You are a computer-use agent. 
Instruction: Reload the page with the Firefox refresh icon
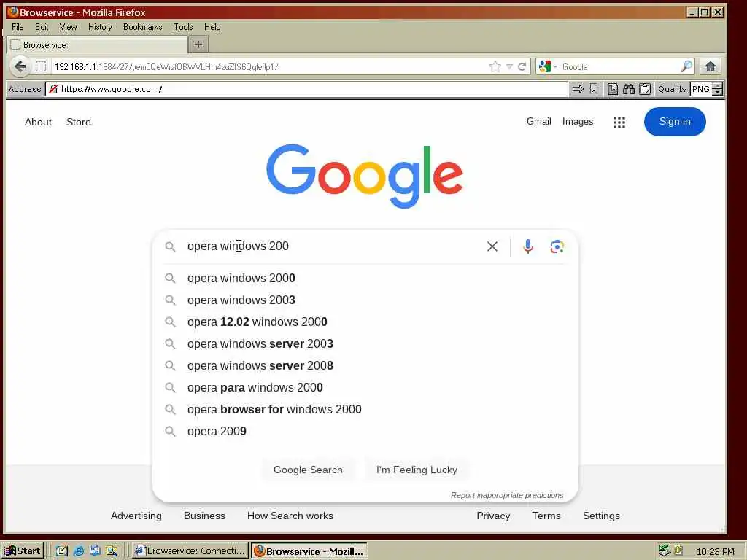522,66
